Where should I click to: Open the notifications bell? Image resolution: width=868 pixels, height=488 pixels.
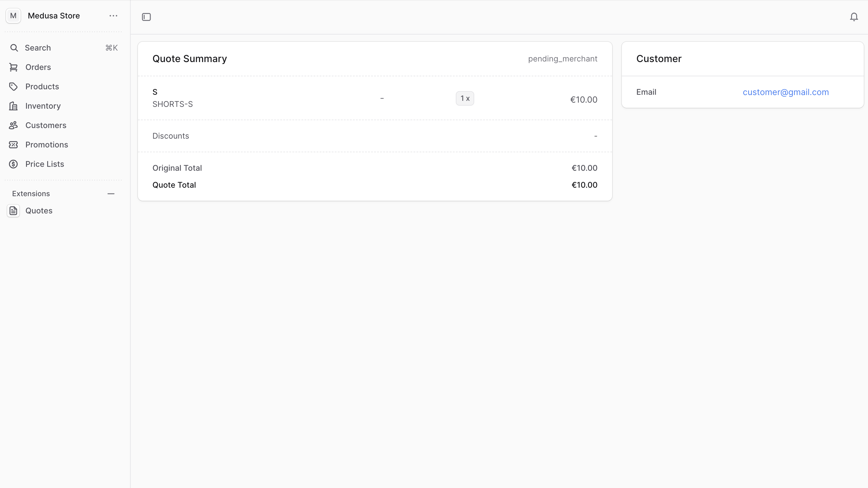click(x=854, y=17)
